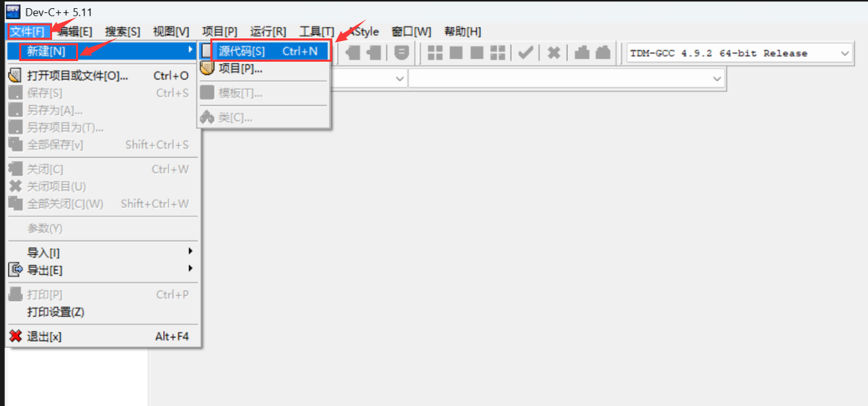Viewport: 868px width, 406px height.
Task: Click the icon beside 打开项目或文件[O]
Action: (x=15, y=75)
